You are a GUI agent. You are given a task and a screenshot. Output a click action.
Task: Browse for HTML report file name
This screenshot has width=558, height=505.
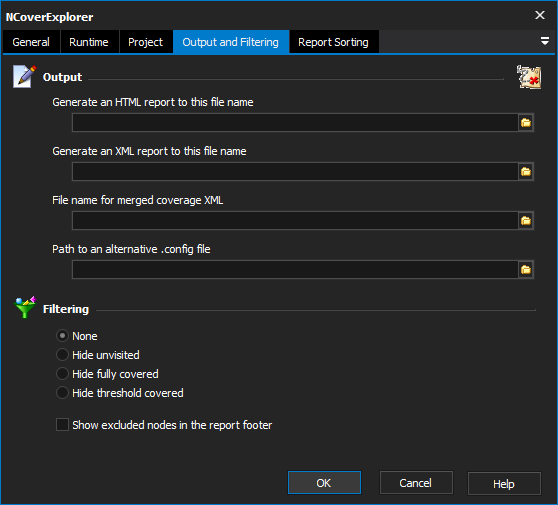point(526,123)
